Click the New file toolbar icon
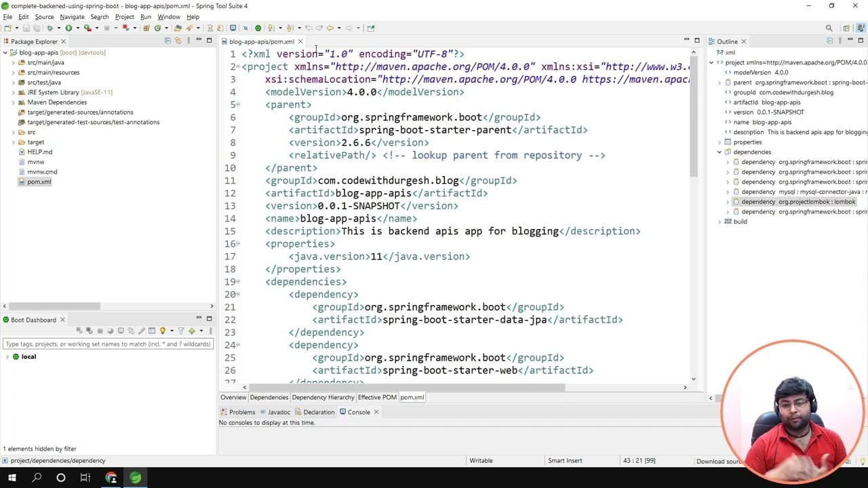This screenshot has width=868, height=488. (x=7, y=28)
